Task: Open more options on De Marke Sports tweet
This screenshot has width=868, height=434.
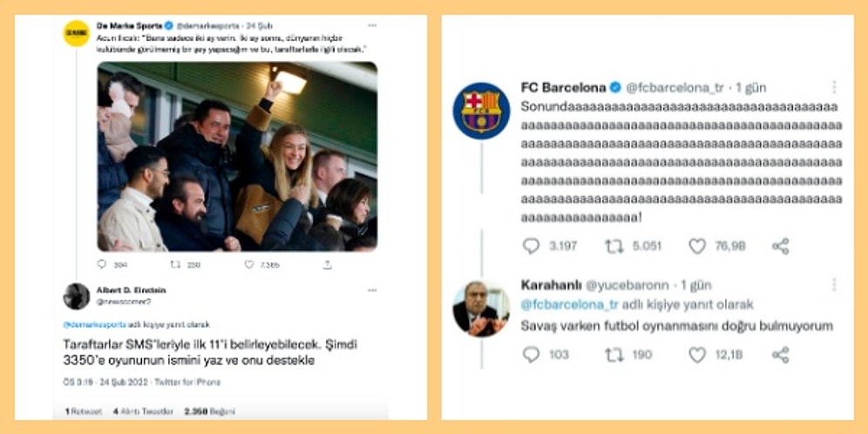Action: [x=372, y=26]
